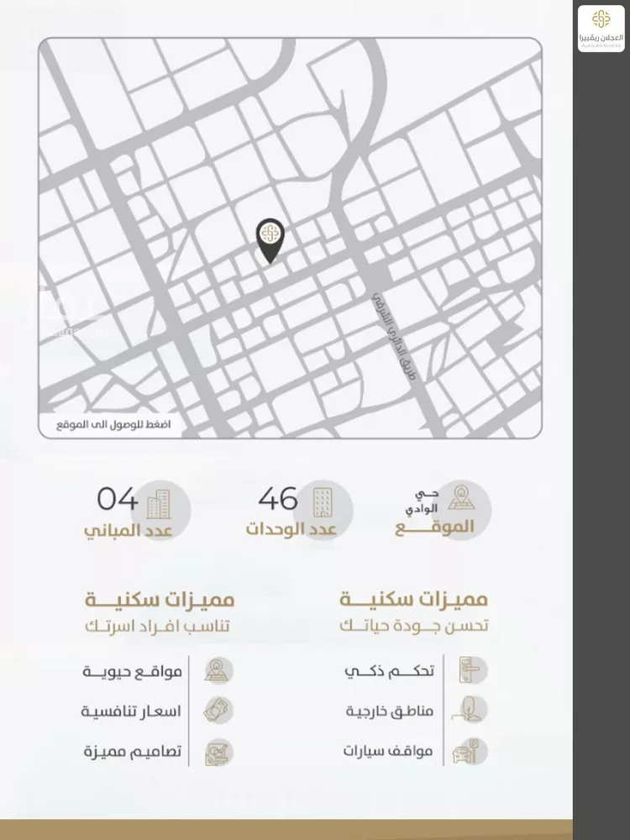Click the buildings icon beside number 04
This screenshot has width=630, height=840.
[156, 506]
